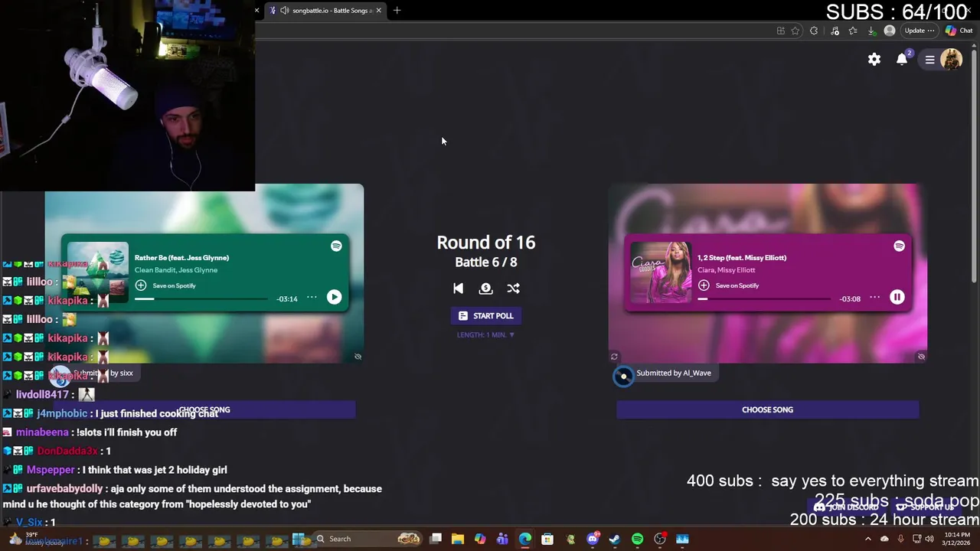Image resolution: width=980 pixels, height=551 pixels.
Task: Click the browser Update button
Action: [919, 31]
